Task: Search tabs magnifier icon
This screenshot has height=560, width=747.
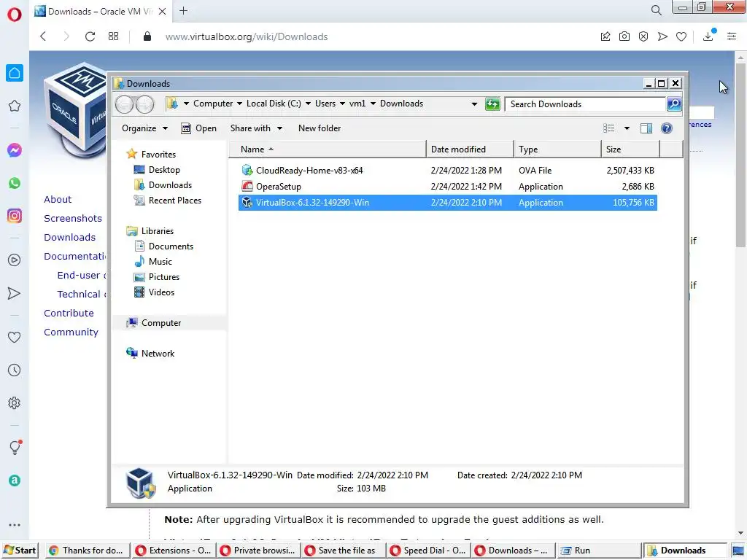Action: pos(656,10)
